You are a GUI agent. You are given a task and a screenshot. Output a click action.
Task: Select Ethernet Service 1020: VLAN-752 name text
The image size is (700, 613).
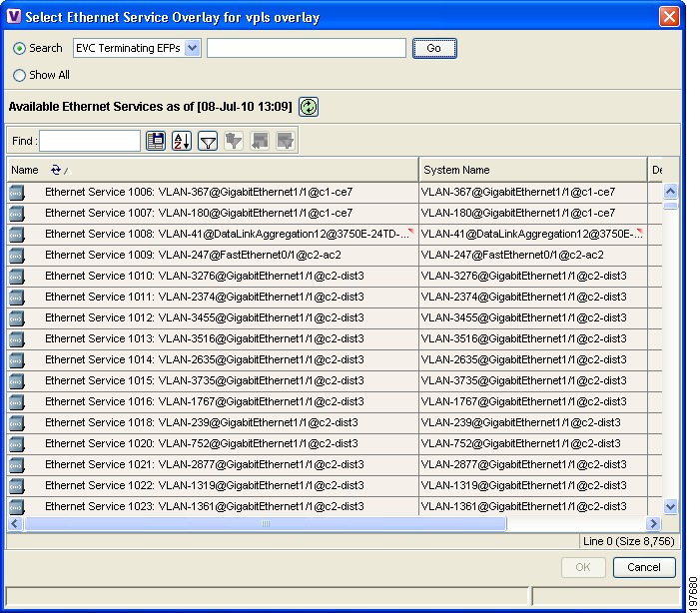pos(202,444)
